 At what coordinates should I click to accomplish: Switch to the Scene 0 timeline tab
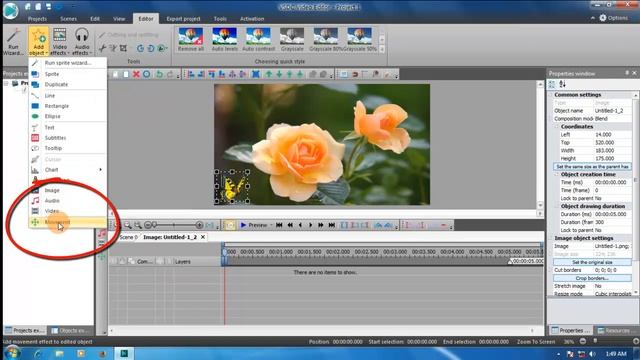(x=128, y=237)
